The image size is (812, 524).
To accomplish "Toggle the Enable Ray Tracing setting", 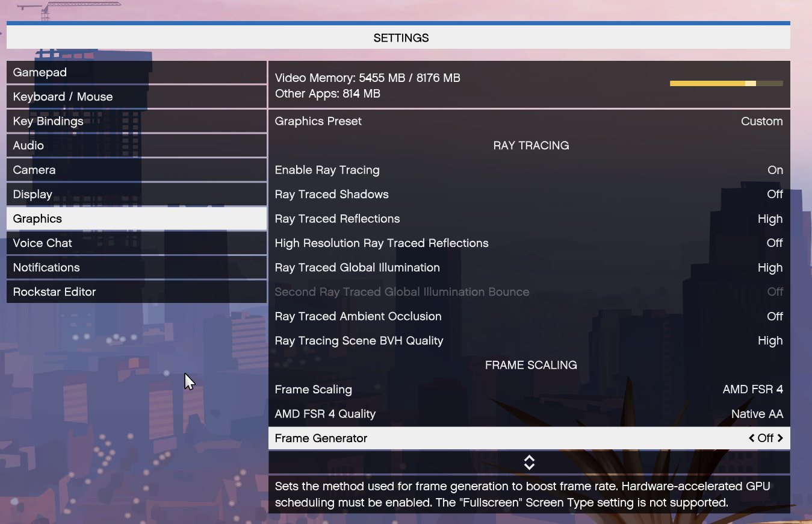I will pos(529,170).
